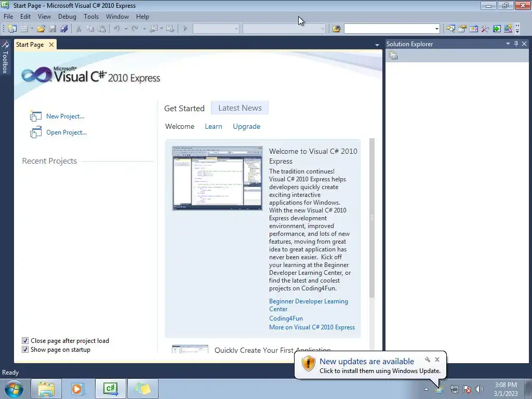Open the Properties Window toolbar icon
The height and width of the screenshot is (399, 532).
click(x=462, y=29)
